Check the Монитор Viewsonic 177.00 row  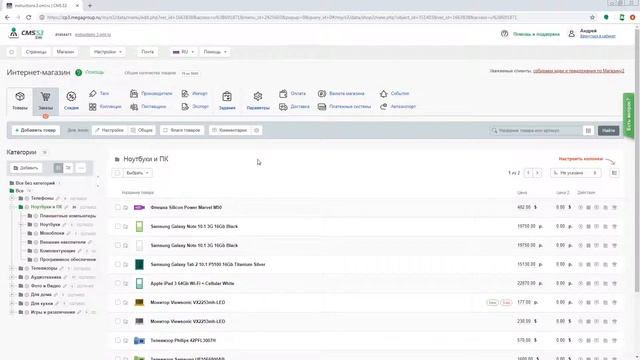pyautogui.click(x=118, y=302)
